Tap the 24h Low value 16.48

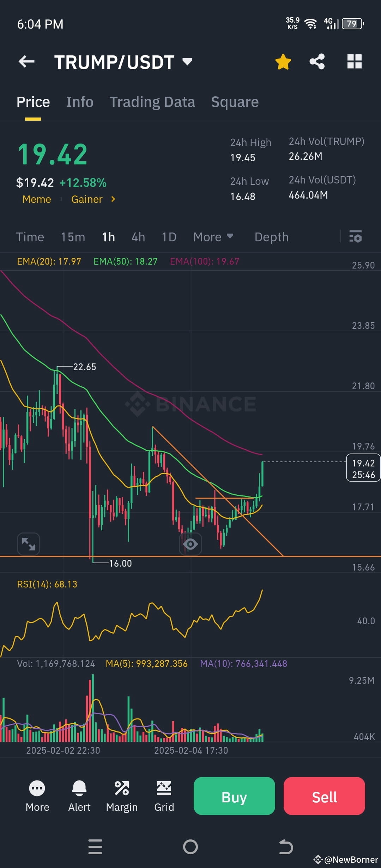click(243, 197)
